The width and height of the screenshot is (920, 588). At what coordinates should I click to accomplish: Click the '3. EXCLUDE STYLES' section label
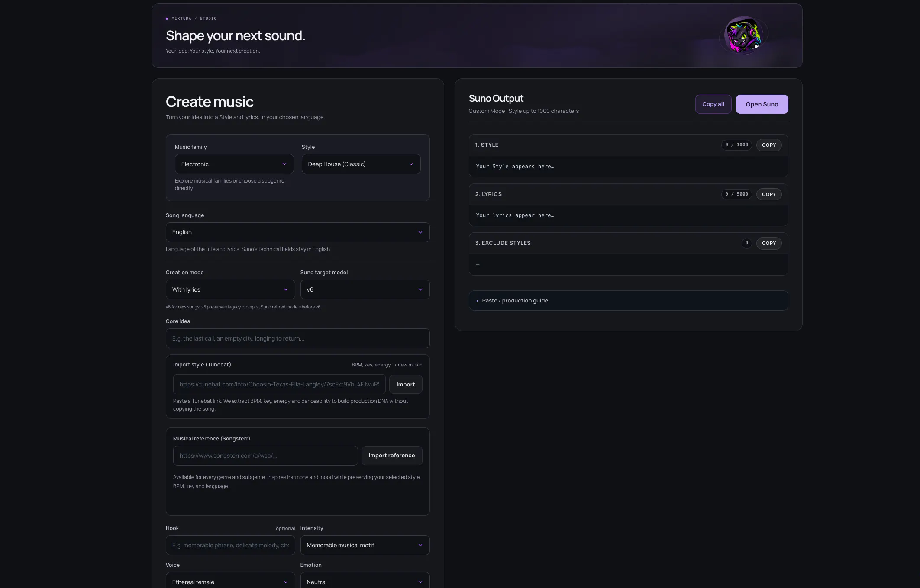pos(503,243)
